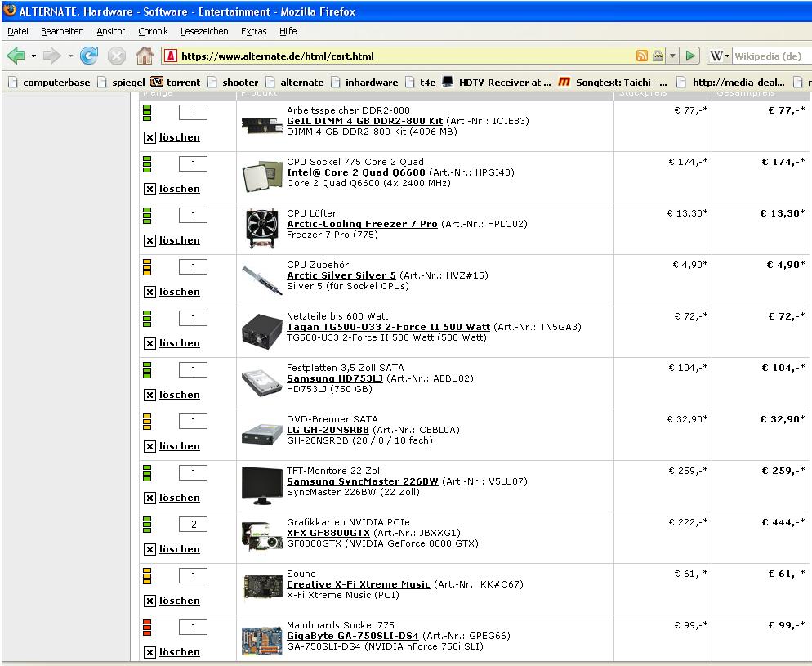The image size is (812, 666).
Task: Click yellow availability indicator for LG DVD burner
Action: pos(147,422)
